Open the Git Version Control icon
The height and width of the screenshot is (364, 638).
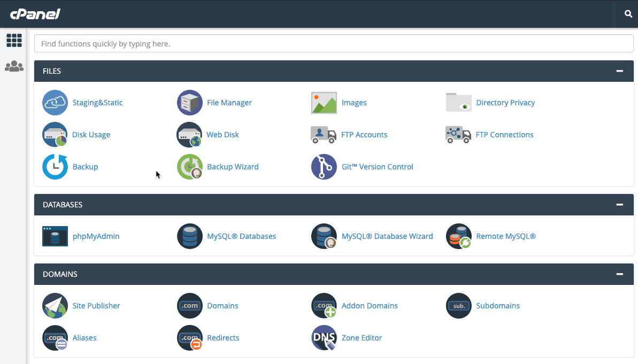pos(324,167)
